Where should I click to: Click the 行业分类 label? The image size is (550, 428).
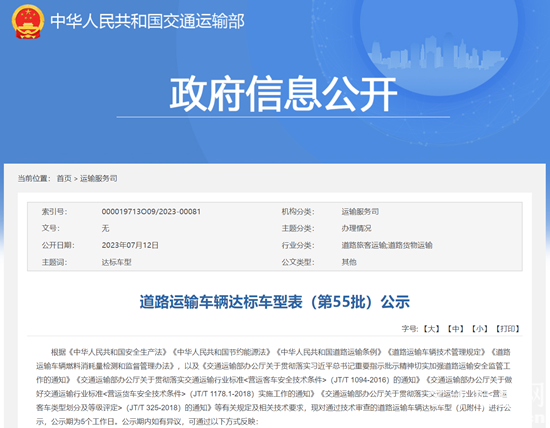click(x=298, y=245)
